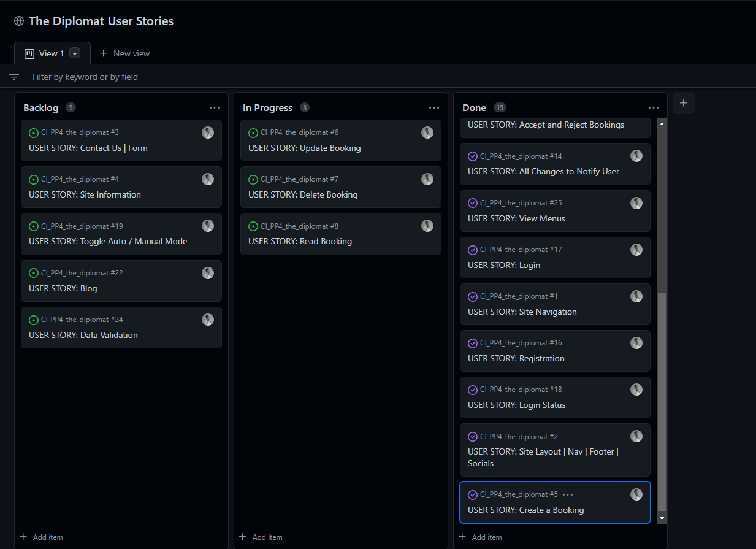Screen dimensions: 756x549
Task: Open USER STORY: Accept and Reject Bookings
Action: pos(546,125)
